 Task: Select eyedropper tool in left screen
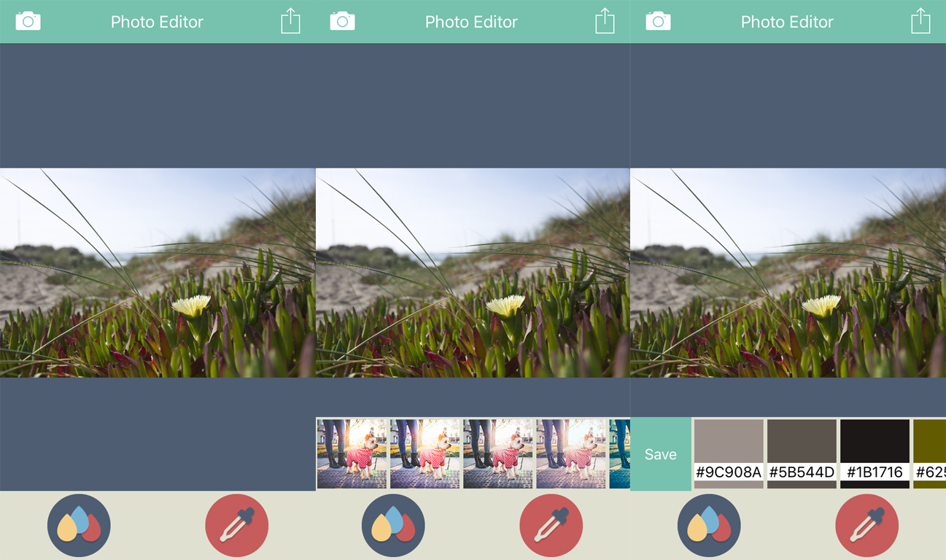(x=237, y=525)
